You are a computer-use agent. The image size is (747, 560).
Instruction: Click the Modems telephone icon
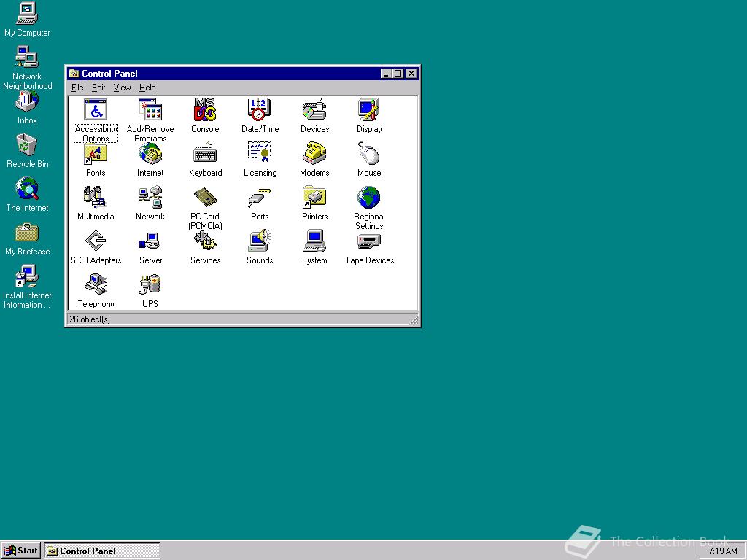314,153
